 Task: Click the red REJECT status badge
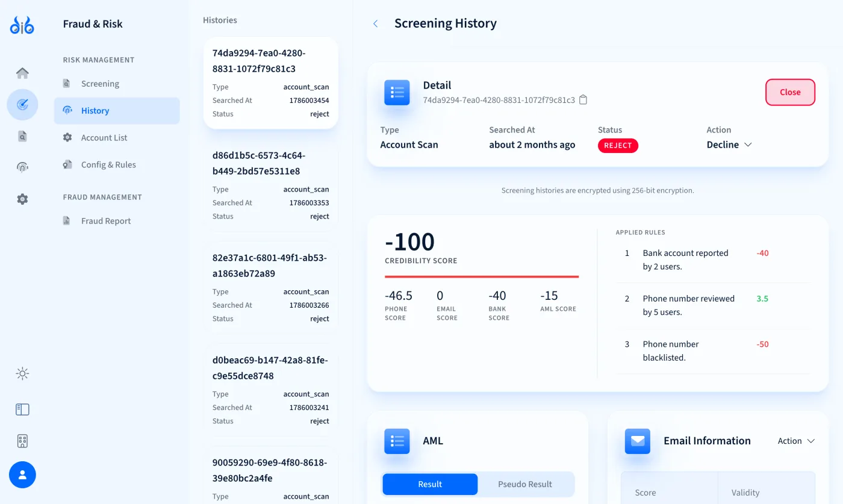[x=618, y=146]
